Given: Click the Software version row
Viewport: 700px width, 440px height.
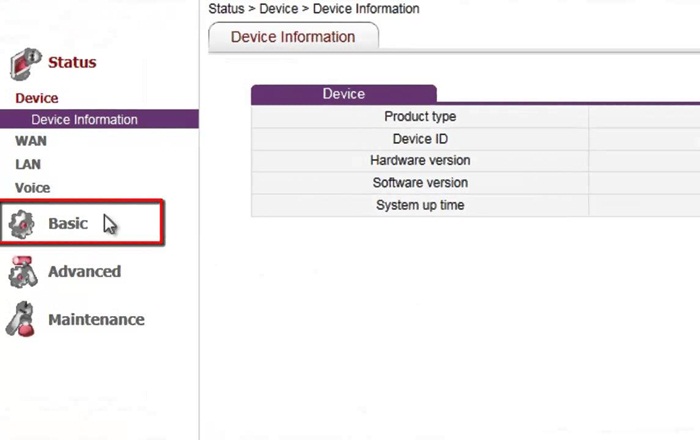Looking at the screenshot, I should click(475, 183).
